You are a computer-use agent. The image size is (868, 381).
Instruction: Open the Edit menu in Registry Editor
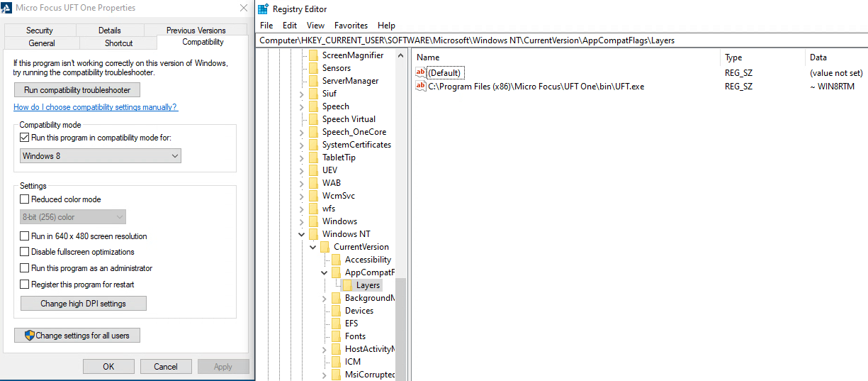290,26
